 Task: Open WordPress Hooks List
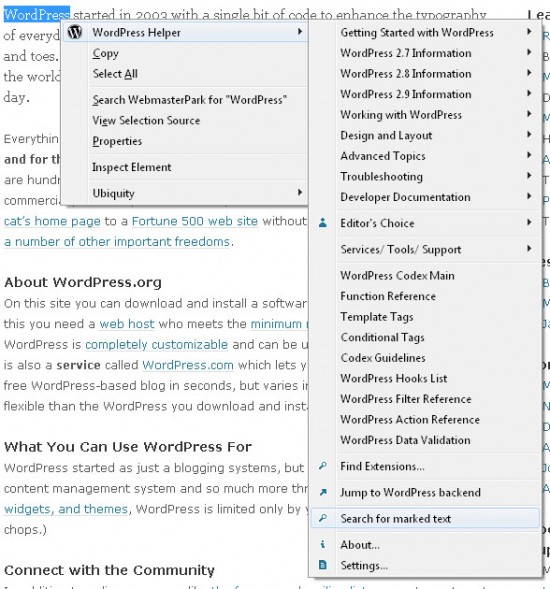pyautogui.click(x=425, y=378)
